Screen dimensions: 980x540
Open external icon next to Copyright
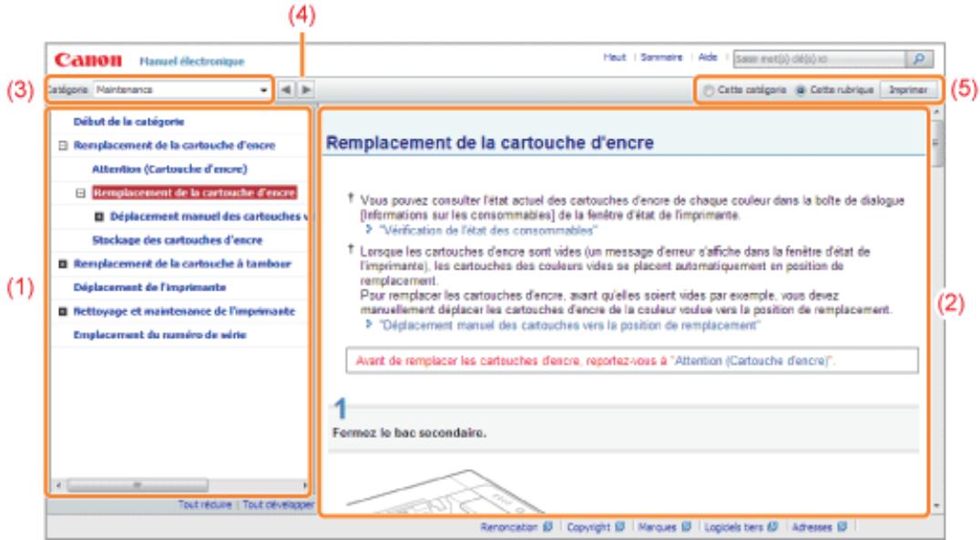tap(620, 526)
